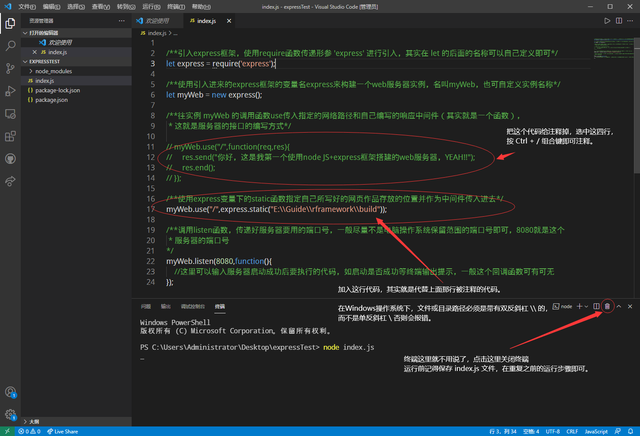
Task: Change the CRLF line ending in status bar
Action: point(572,432)
